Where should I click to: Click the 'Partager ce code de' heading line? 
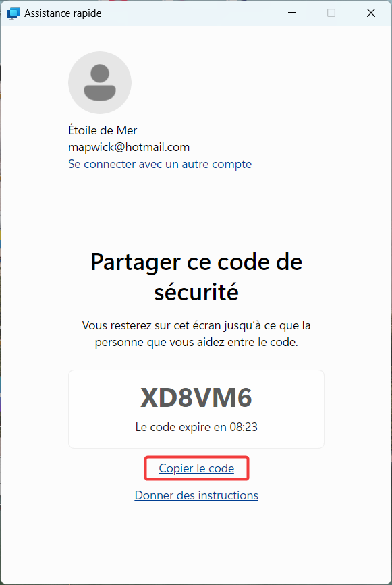coord(196,262)
